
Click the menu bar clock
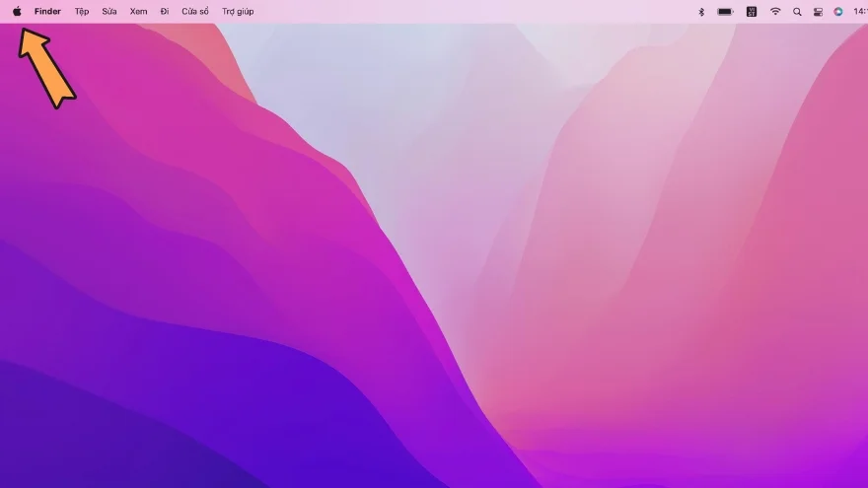(x=859, y=12)
